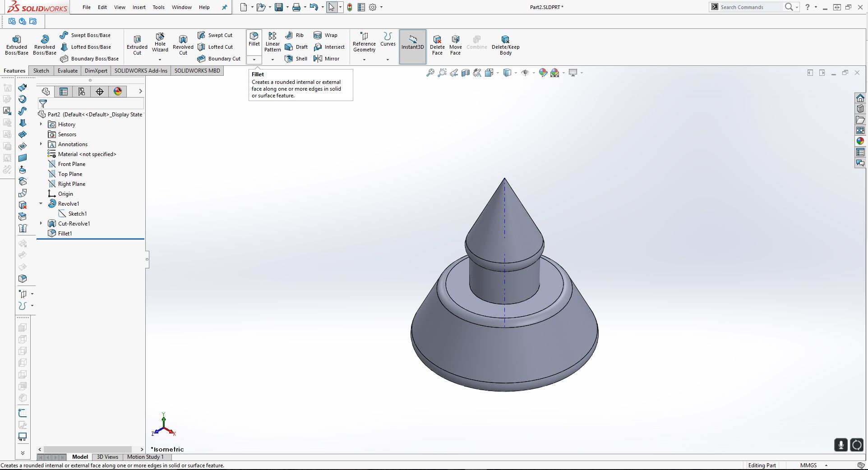
Task: Open the Tools menu
Action: (158, 7)
